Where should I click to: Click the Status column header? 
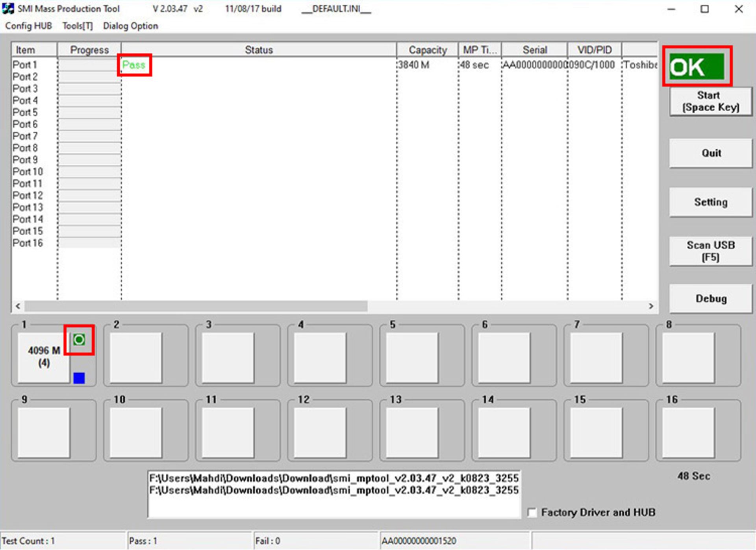(x=258, y=50)
